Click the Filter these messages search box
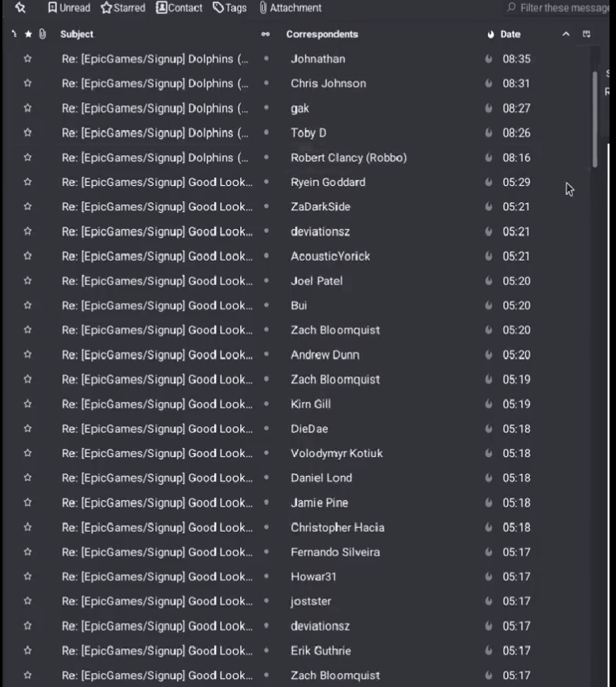This screenshot has width=616, height=687. click(x=560, y=8)
